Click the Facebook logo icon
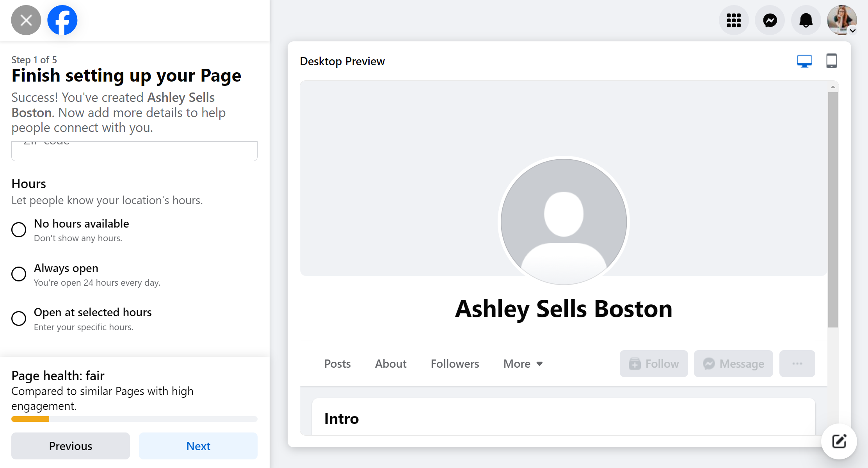This screenshot has width=868, height=468. pyautogui.click(x=62, y=20)
